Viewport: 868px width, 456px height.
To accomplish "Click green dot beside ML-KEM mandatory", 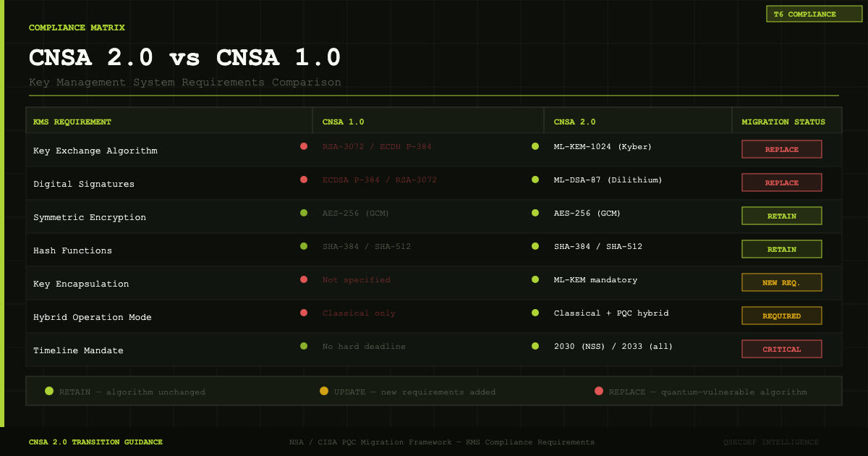I will point(535,279).
